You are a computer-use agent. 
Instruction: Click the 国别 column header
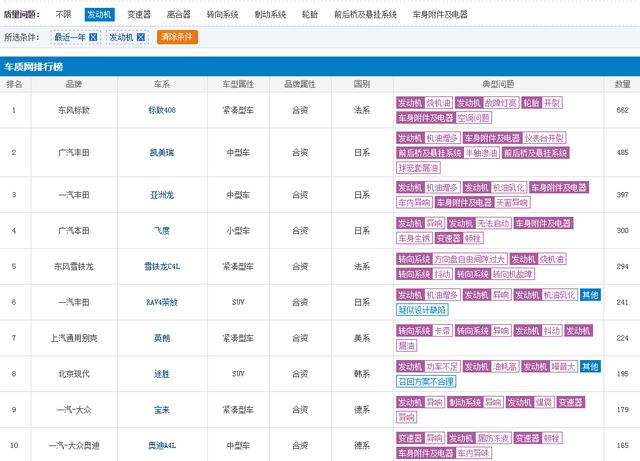(362, 85)
